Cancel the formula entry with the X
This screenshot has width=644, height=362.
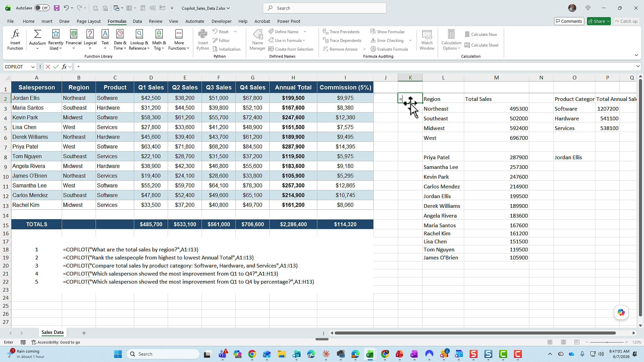pos(48,67)
